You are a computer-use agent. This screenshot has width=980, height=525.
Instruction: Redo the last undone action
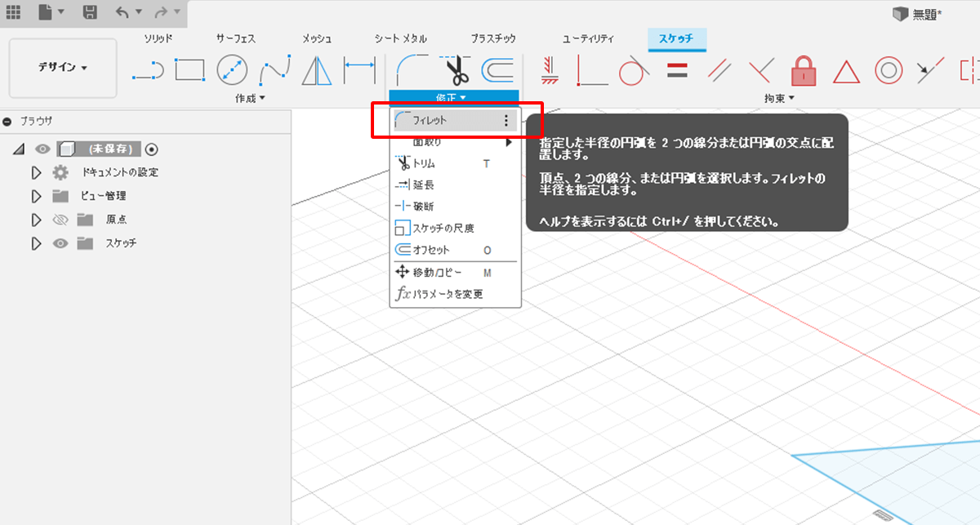pyautogui.click(x=161, y=12)
